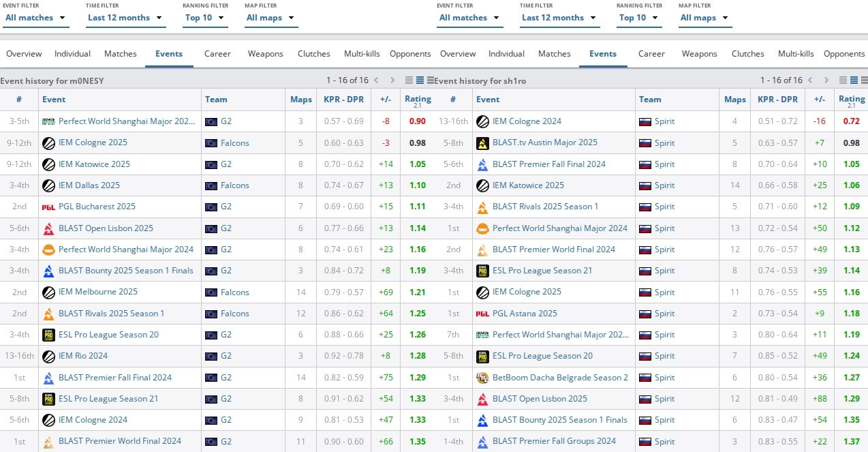Viewport: 868px width, 452px height.
Task: Open the left Event Filter dropdown
Action: coord(36,18)
